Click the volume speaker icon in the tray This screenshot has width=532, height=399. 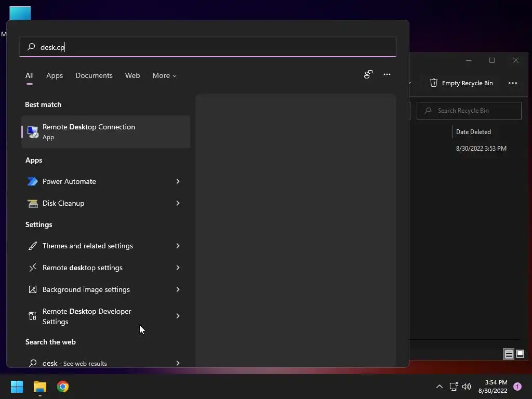click(467, 387)
